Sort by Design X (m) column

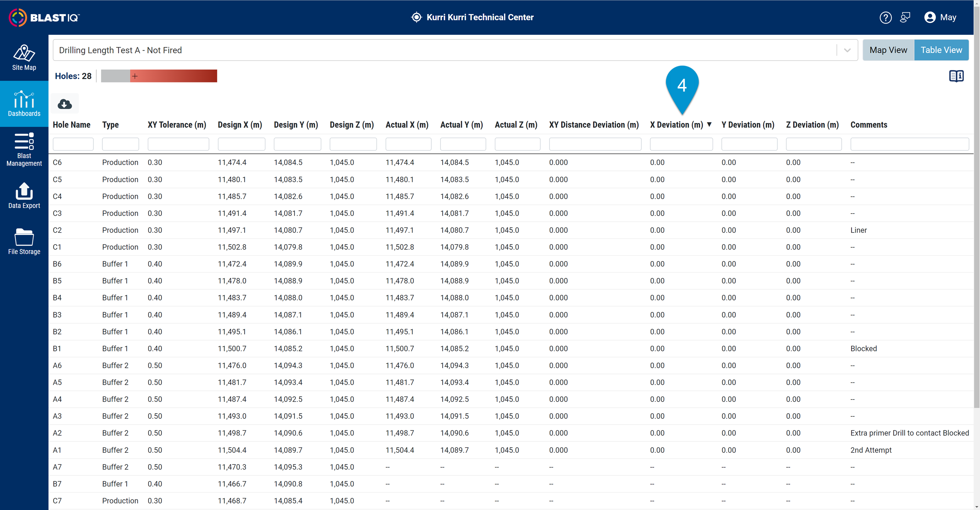pyautogui.click(x=240, y=125)
